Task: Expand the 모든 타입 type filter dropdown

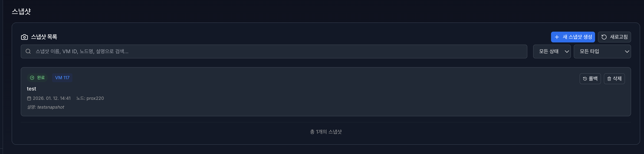Action: pyautogui.click(x=602, y=51)
